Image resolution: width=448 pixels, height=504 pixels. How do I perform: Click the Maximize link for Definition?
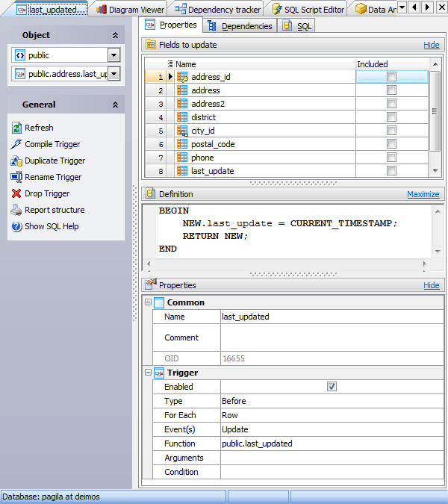point(423,194)
